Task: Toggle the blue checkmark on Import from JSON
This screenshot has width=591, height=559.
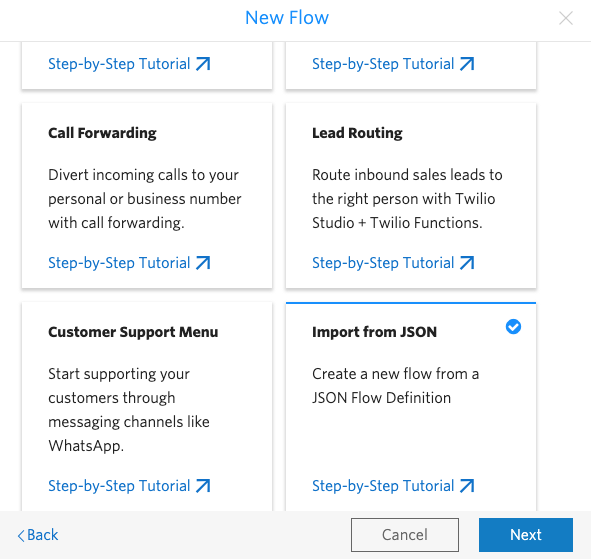Action: point(513,326)
